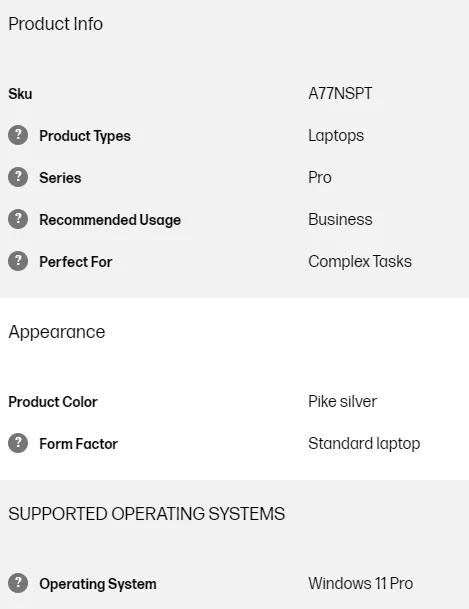This screenshot has height=609, width=469.
Task: Click the SUPPORTED OPERATING SYSTEMS heading
Action: coord(147,514)
